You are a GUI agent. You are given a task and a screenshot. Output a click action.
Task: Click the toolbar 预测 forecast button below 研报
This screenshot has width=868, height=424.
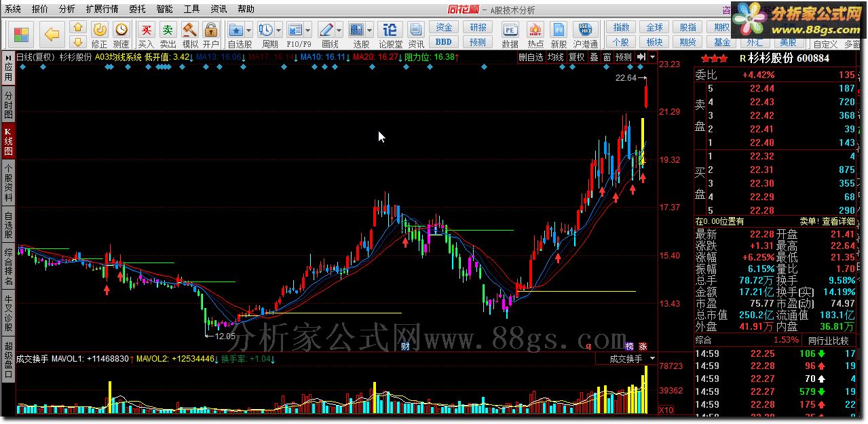(478, 41)
